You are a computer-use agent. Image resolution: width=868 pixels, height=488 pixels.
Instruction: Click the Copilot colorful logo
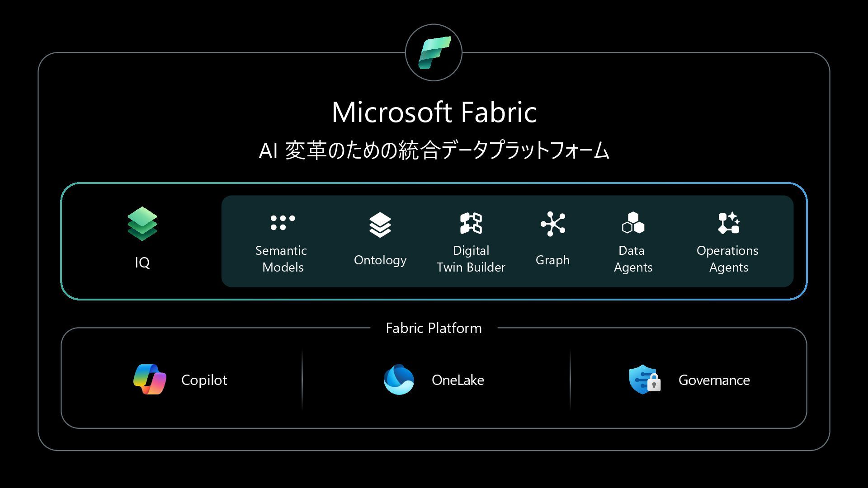[x=150, y=380]
